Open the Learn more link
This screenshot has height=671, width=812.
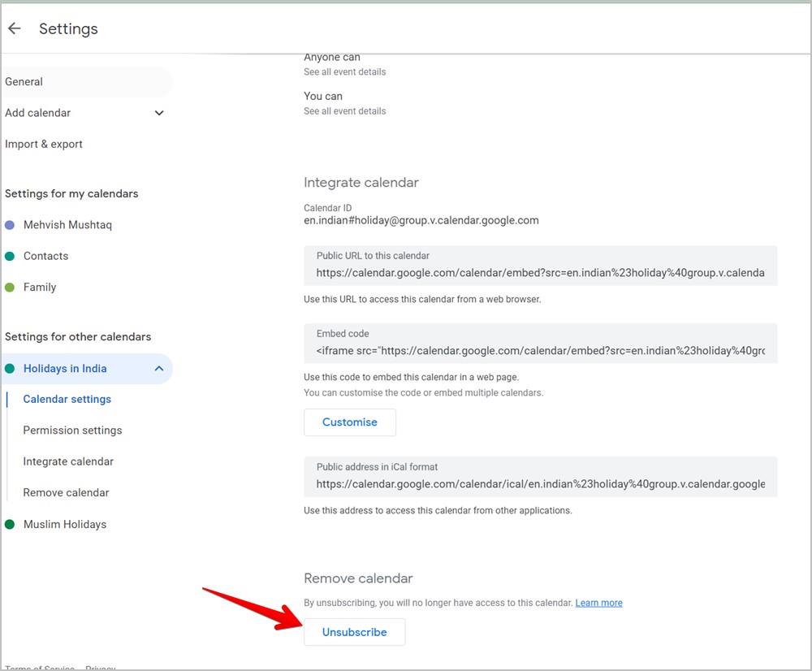point(598,603)
